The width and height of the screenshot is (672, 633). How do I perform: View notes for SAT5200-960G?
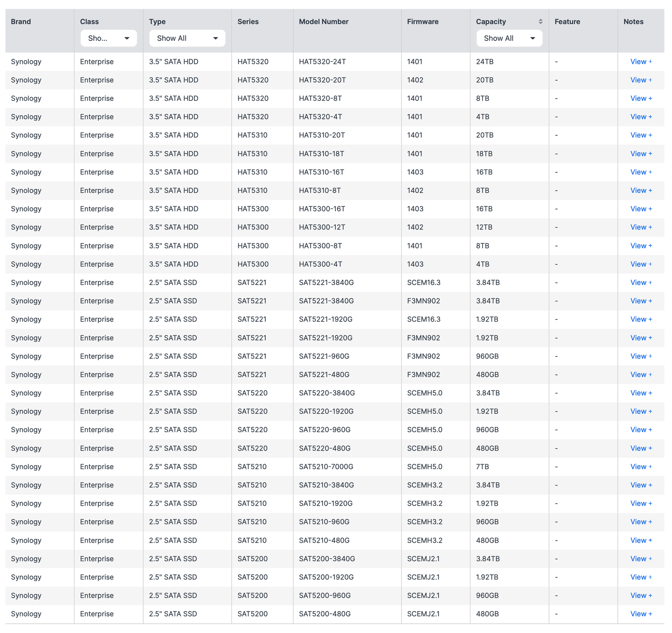pyautogui.click(x=641, y=596)
